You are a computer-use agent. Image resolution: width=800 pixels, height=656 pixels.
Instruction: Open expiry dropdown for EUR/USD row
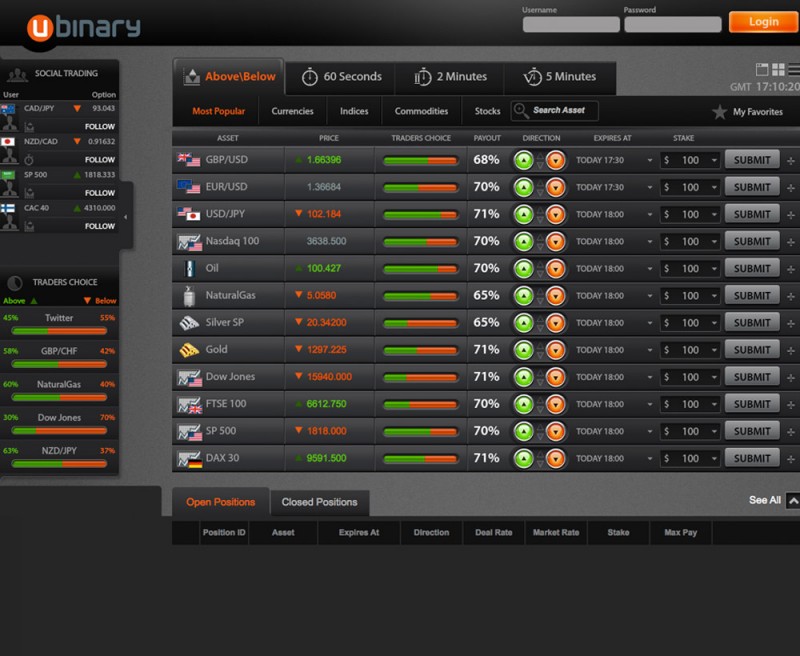click(x=649, y=187)
